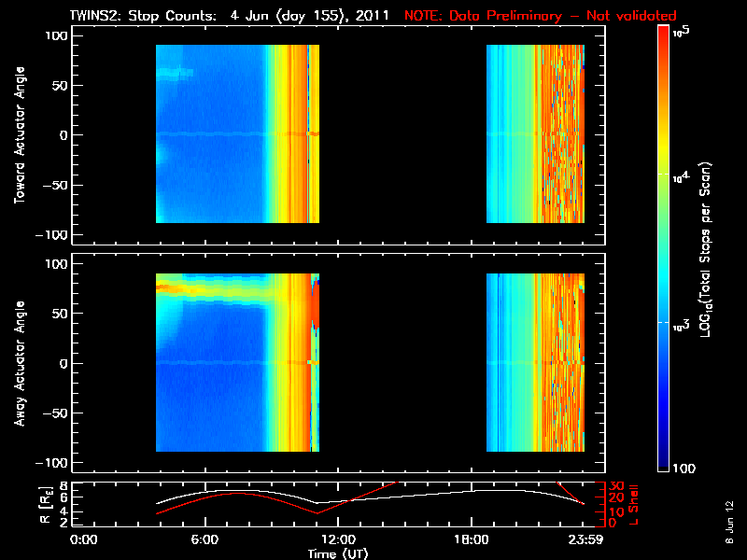Click the Toward panel morning data block
The width and height of the screenshot is (747, 560).
(x=237, y=133)
